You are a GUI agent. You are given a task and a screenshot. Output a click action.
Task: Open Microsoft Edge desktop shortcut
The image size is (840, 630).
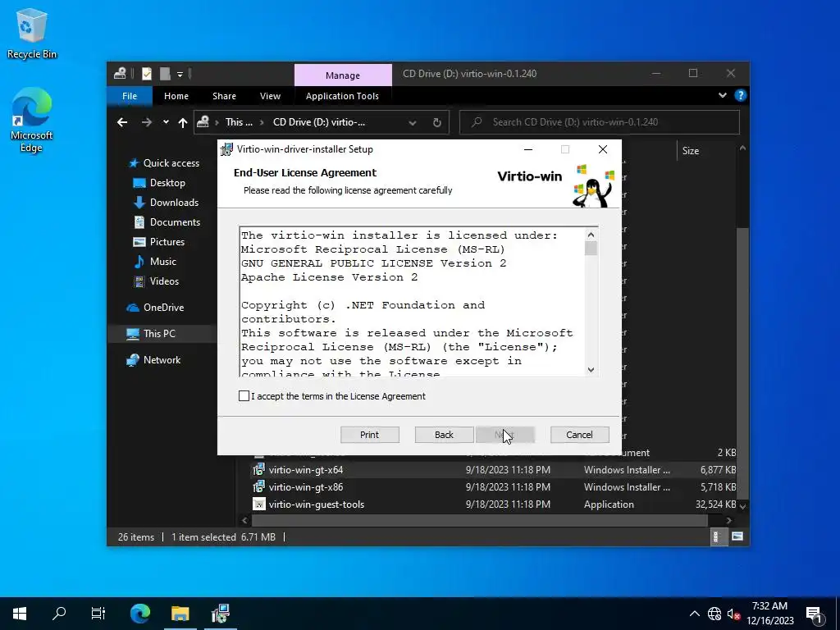coord(32,121)
